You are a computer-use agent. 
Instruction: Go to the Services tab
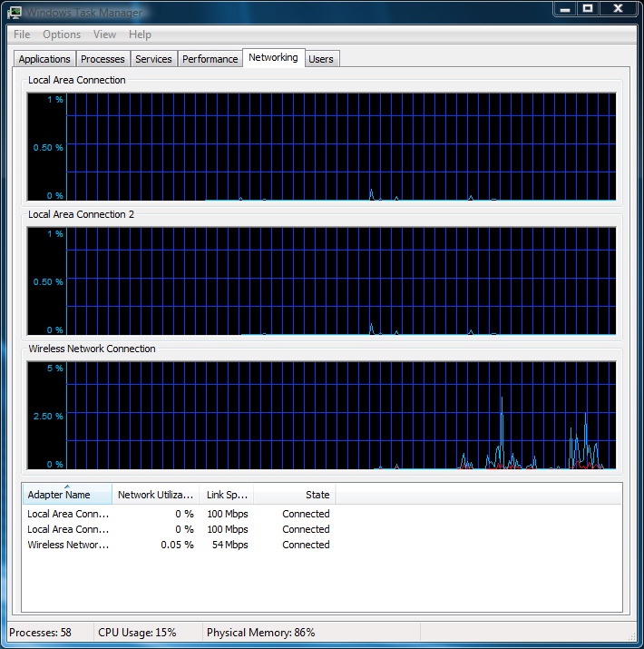153,59
